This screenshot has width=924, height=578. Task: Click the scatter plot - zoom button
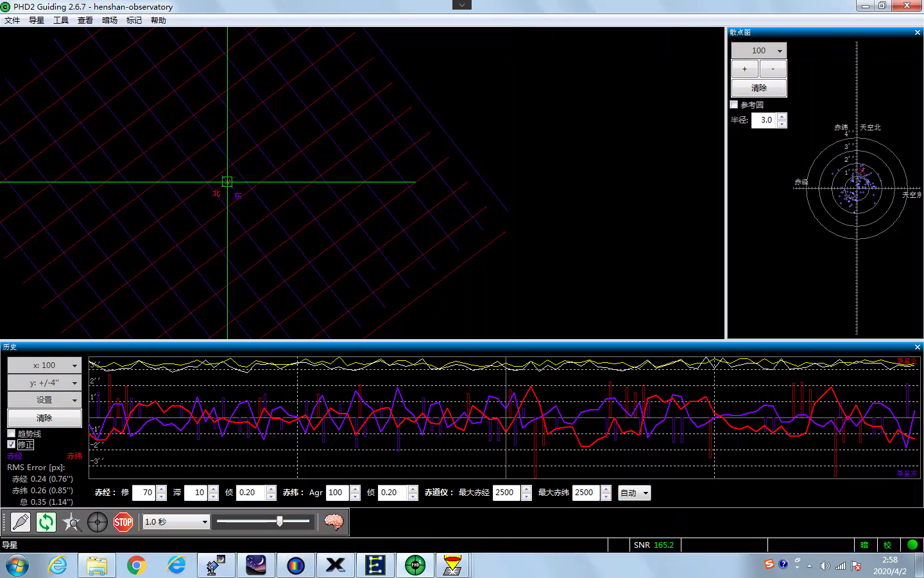point(773,69)
